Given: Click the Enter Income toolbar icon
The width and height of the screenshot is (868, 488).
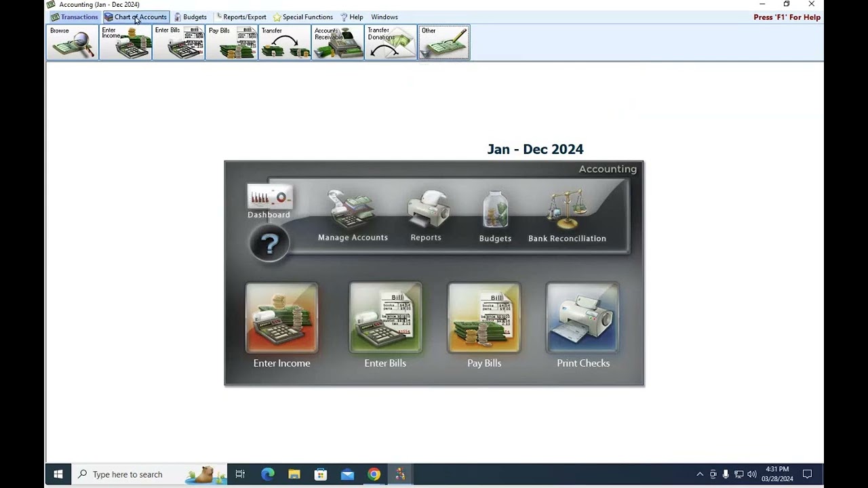Looking at the screenshot, I should 125,42.
